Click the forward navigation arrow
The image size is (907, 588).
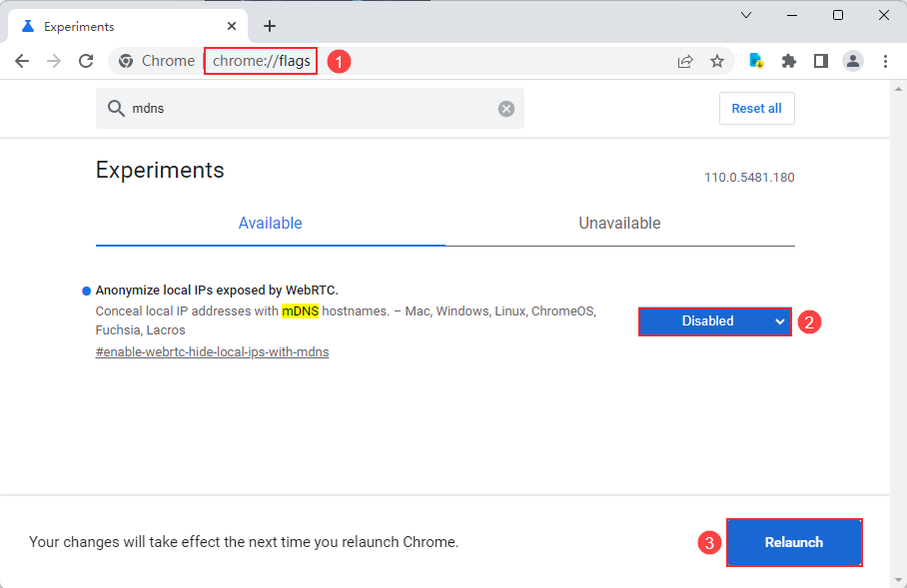(x=54, y=61)
